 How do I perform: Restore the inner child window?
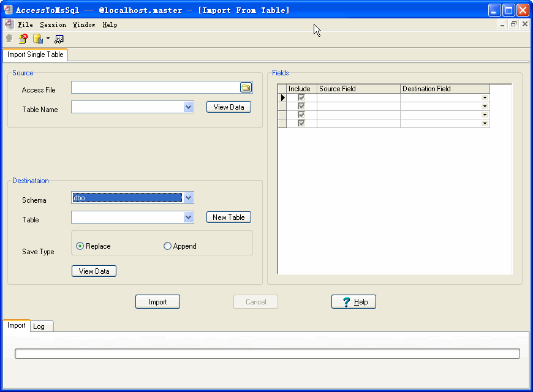pos(513,24)
